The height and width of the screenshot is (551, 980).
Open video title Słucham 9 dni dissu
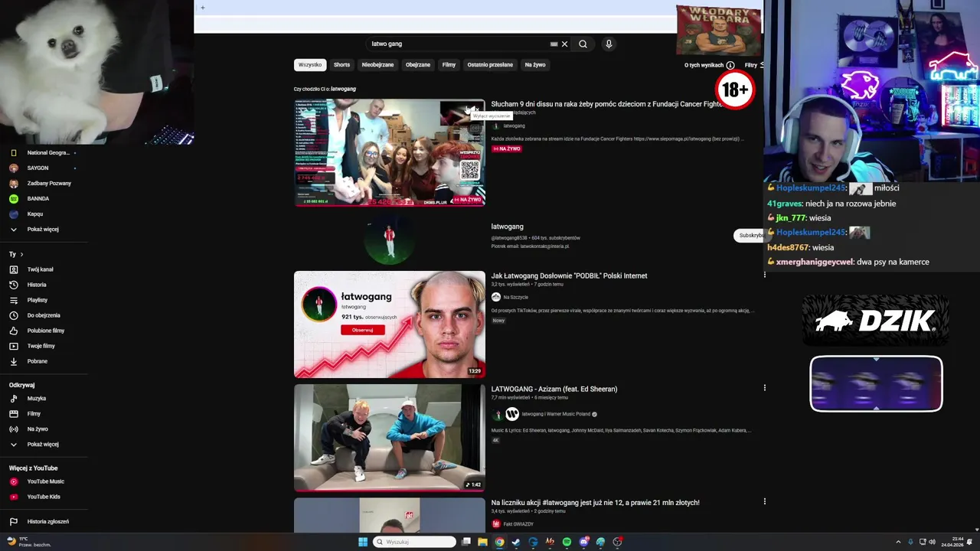point(606,104)
